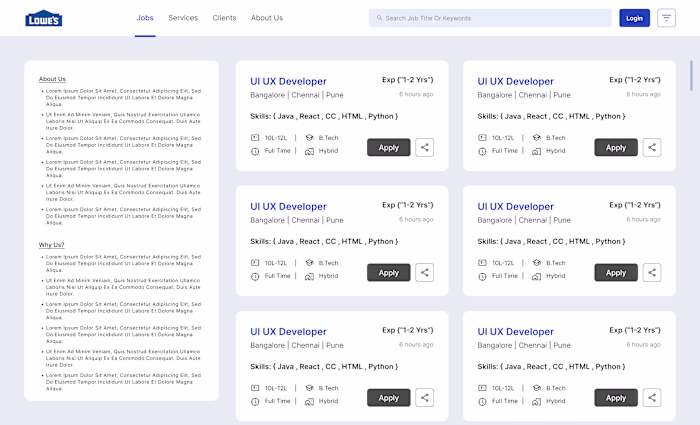Click the Hybrid work icon in the middle-right card
This screenshot has height=425, width=700.
click(x=537, y=276)
